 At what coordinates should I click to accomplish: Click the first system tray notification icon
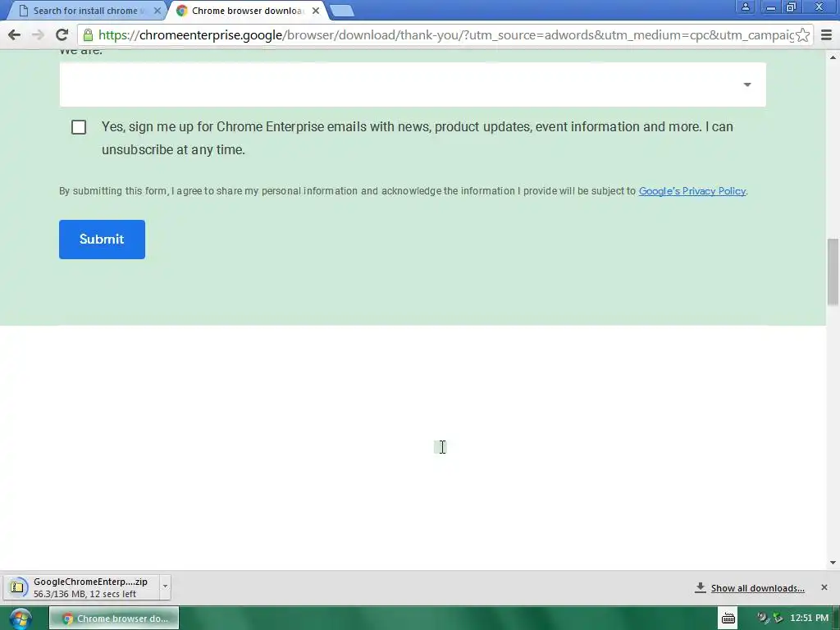763,619
